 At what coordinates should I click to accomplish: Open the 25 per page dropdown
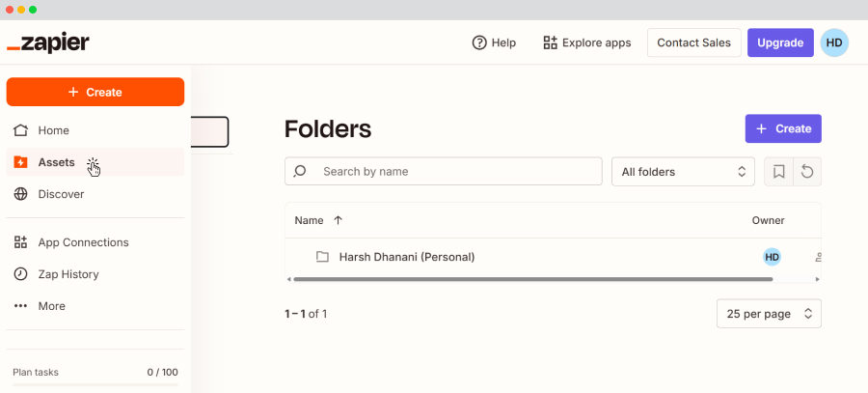[x=769, y=314]
